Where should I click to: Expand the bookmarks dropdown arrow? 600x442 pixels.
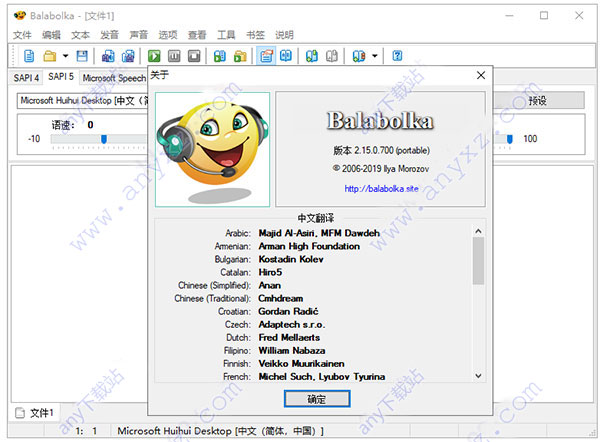pyautogui.click(x=375, y=56)
